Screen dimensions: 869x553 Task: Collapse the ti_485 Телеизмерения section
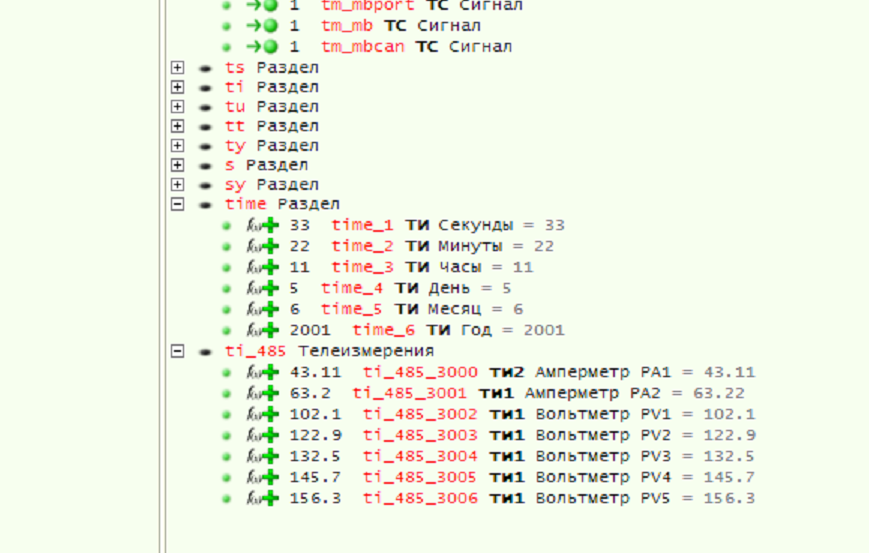pyautogui.click(x=178, y=351)
